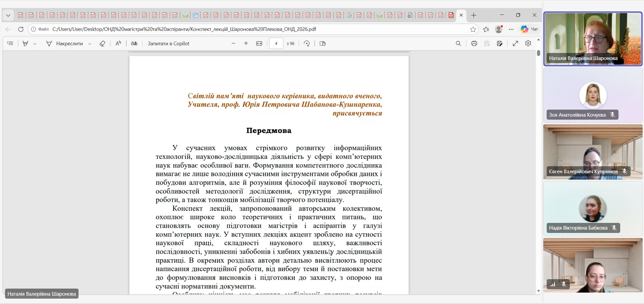Open the PDF table of contents sidebar
Screen dimensions: 644x304
[10, 44]
